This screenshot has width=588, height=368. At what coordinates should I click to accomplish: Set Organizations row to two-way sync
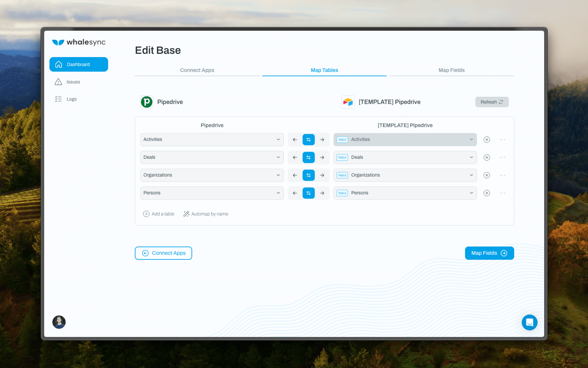308,175
